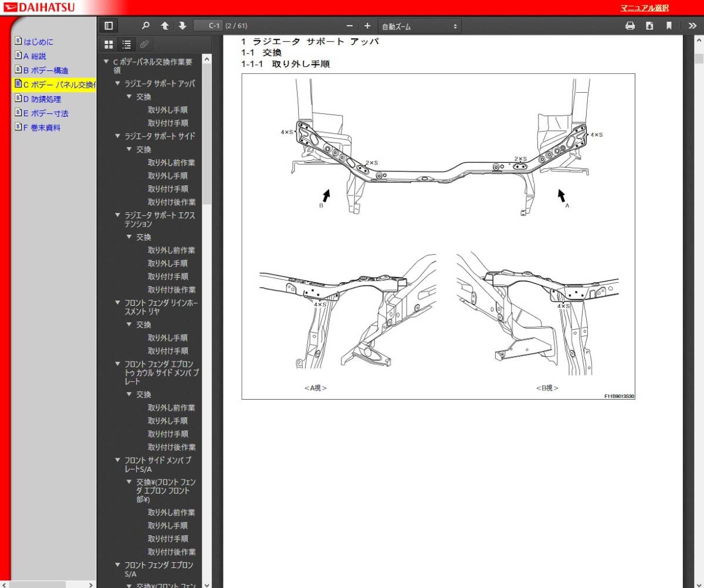The height and width of the screenshot is (588, 704).
Task: Select 取り外し前作業 under ラジエータ サポート サイド
Action: (x=171, y=163)
